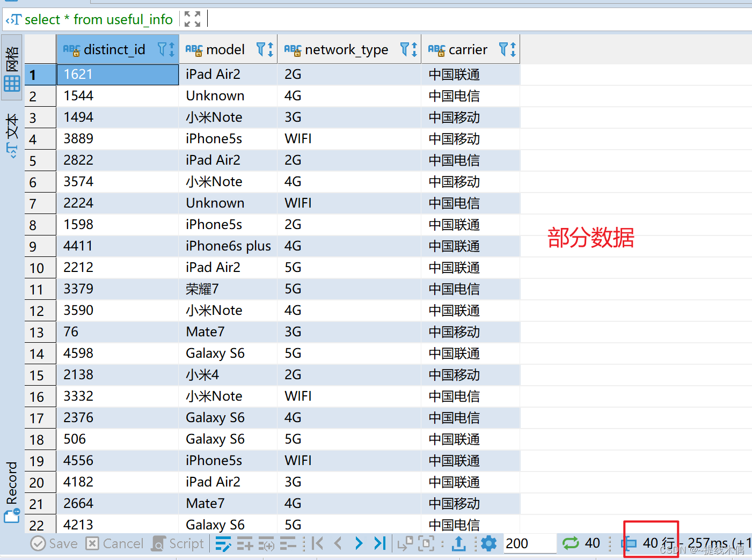Click the row count icon beside '40 行'
The width and height of the screenshot is (752, 560).
[x=629, y=543]
